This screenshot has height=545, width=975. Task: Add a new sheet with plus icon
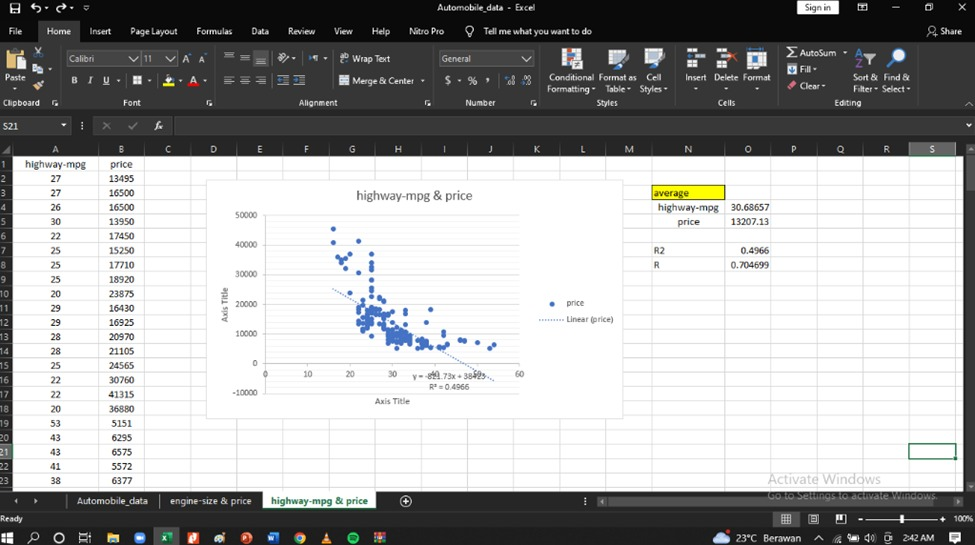tap(405, 501)
